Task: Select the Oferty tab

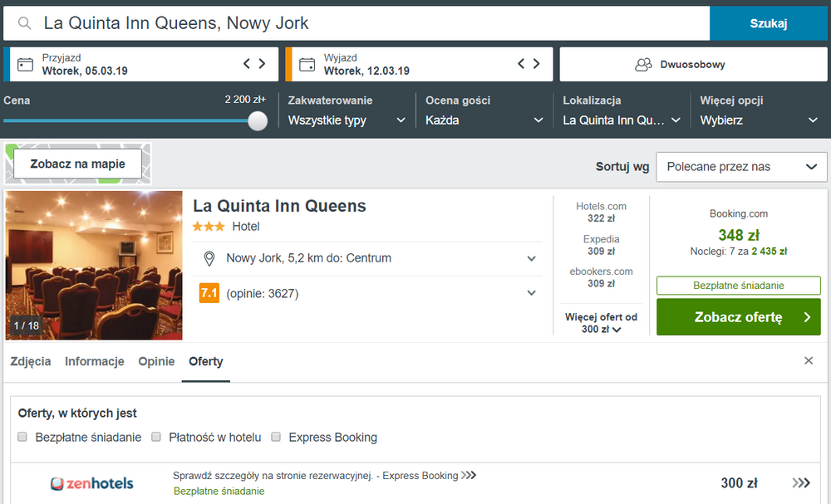Action: [x=205, y=361]
